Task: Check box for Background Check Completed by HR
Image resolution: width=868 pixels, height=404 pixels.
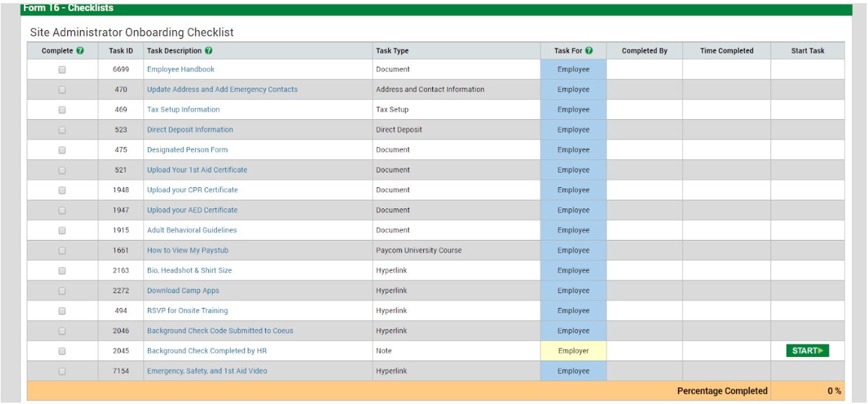Action: [x=62, y=351]
